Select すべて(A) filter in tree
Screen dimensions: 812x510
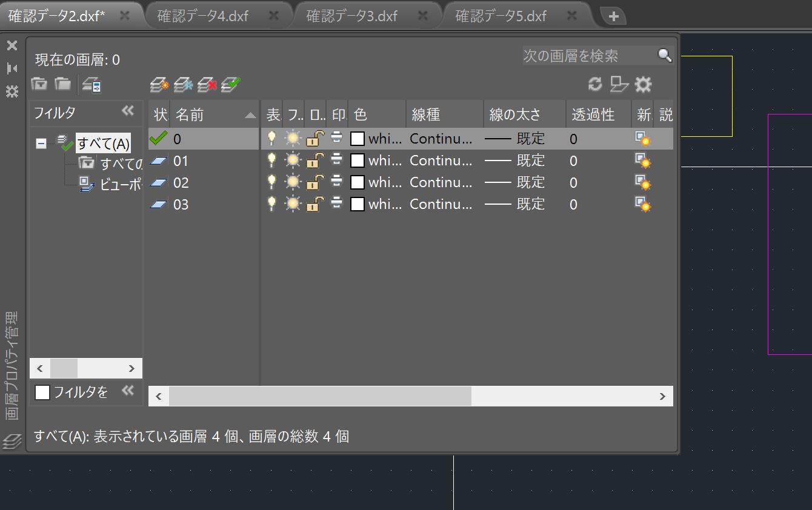(103, 144)
